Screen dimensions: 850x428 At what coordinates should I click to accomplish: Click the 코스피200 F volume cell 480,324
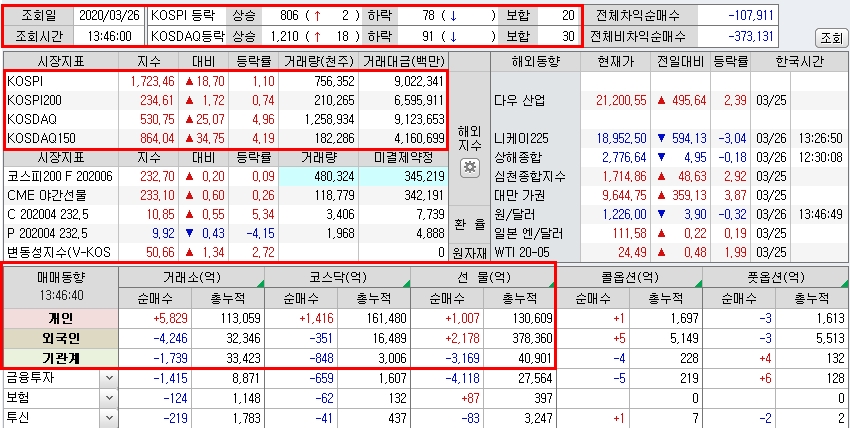318,176
